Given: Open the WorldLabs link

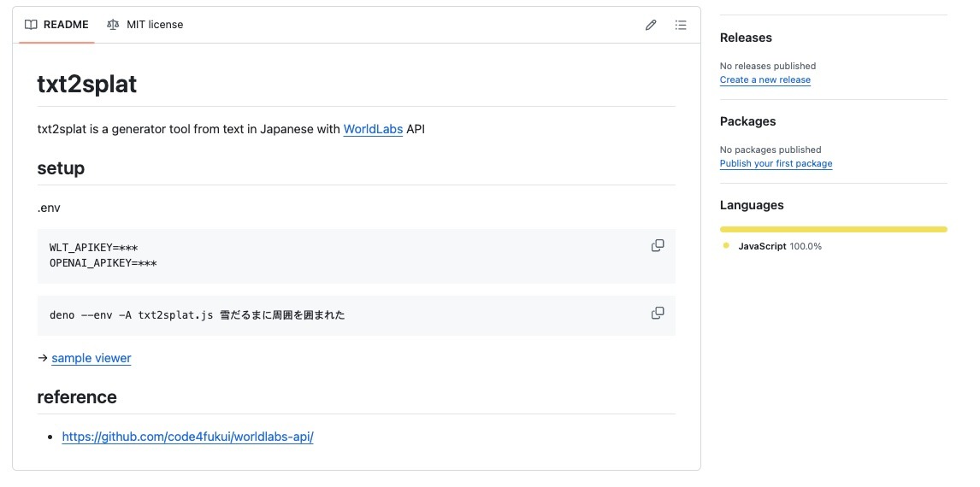Looking at the screenshot, I should coord(373,130).
